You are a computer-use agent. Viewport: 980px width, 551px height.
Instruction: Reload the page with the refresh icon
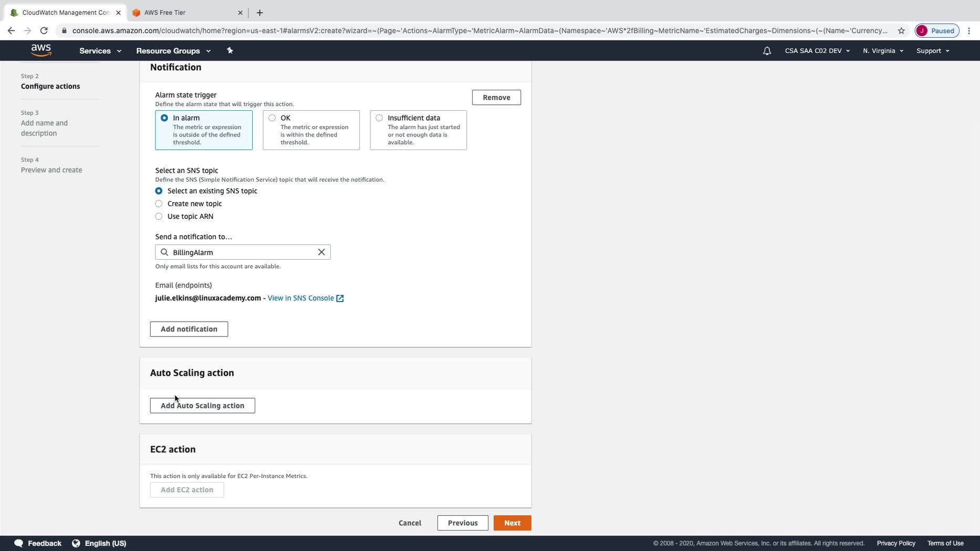(x=44, y=30)
